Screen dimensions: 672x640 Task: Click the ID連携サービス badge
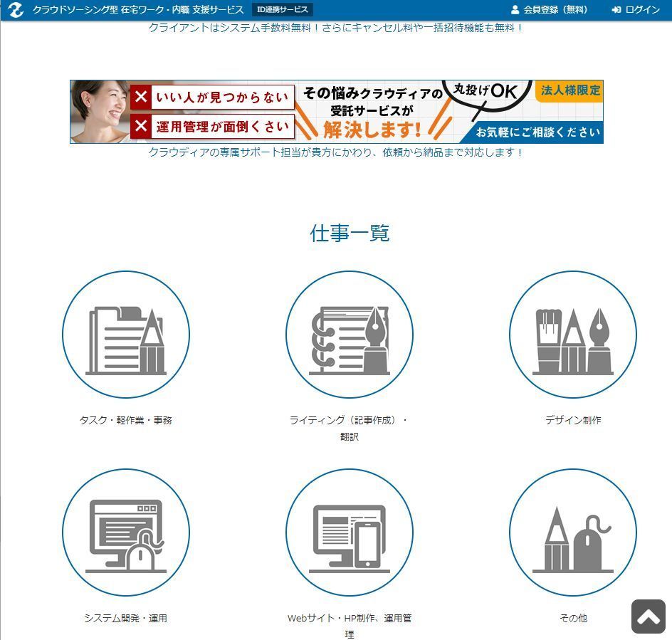pos(282,9)
